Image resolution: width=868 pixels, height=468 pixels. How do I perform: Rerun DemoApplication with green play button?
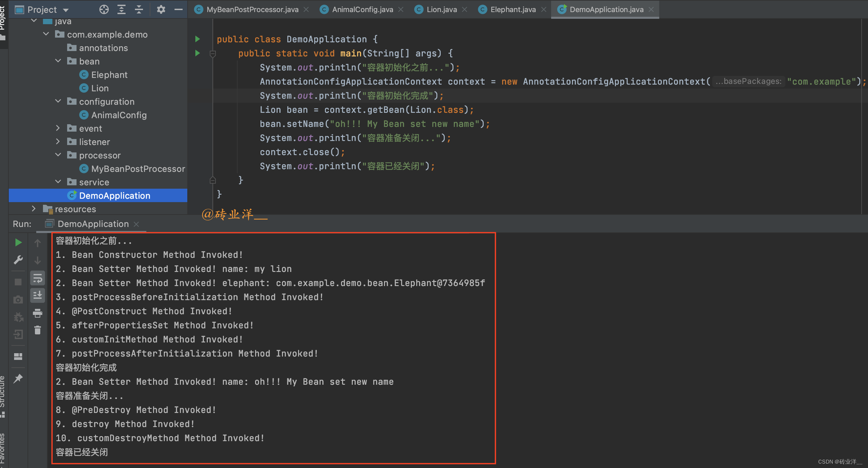pyautogui.click(x=18, y=243)
